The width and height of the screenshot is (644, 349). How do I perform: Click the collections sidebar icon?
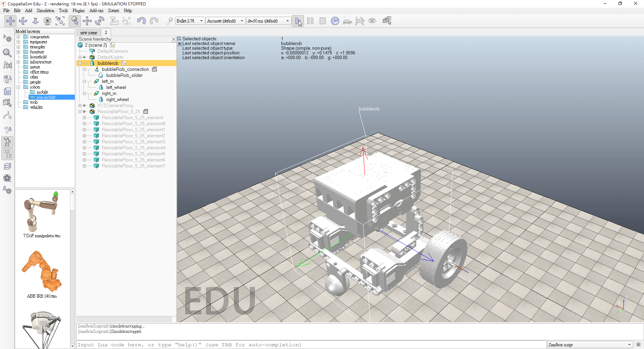pos(7,79)
